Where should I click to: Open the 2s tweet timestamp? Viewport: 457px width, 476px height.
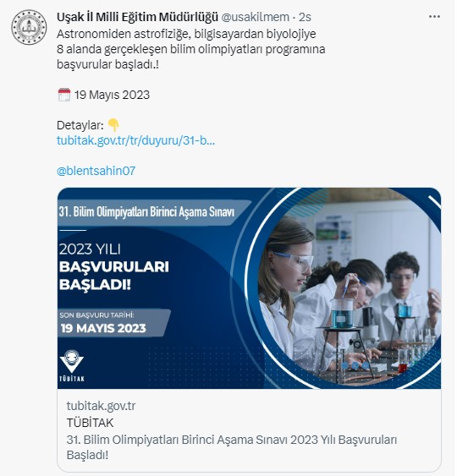[305, 17]
